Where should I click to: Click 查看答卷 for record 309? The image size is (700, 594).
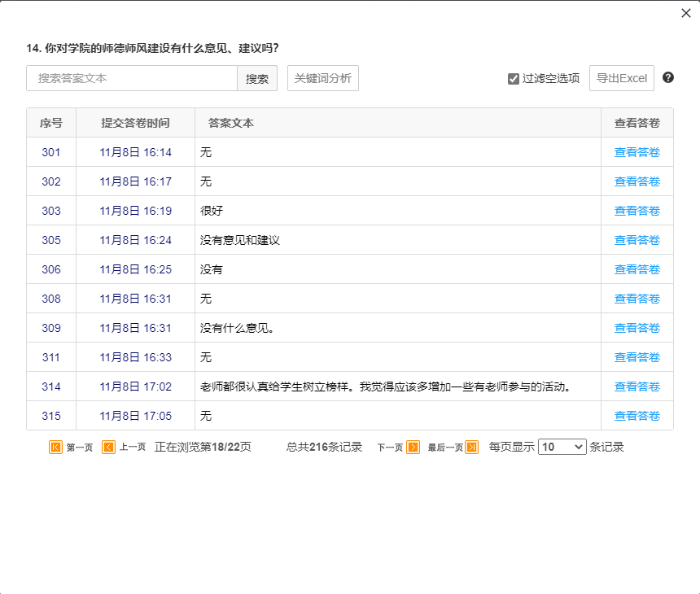637,328
